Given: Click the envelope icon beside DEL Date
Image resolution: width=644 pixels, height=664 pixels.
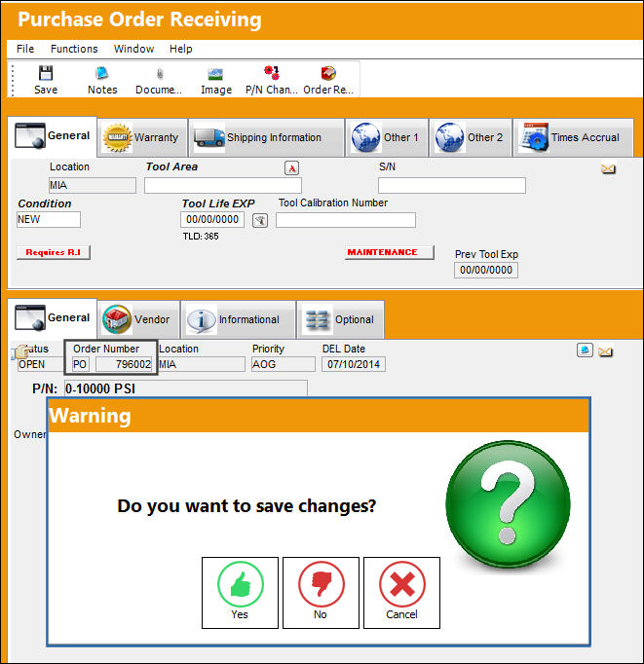Looking at the screenshot, I should click(x=605, y=351).
